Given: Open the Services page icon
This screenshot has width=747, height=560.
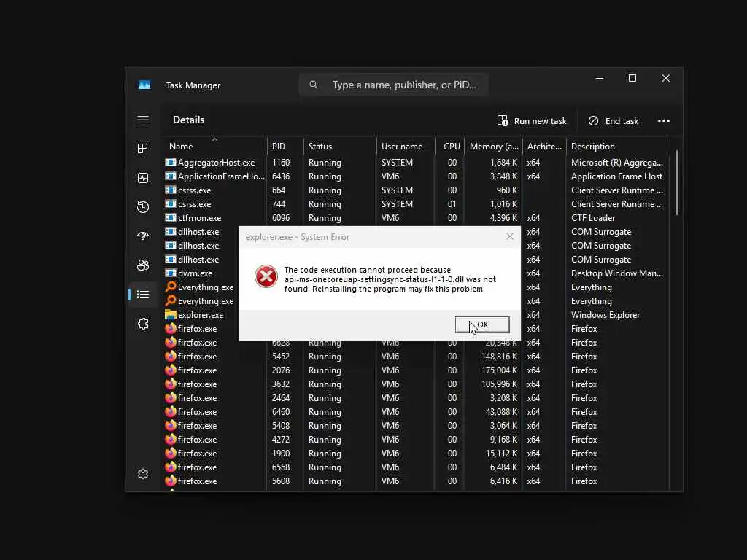Looking at the screenshot, I should pos(143,324).
